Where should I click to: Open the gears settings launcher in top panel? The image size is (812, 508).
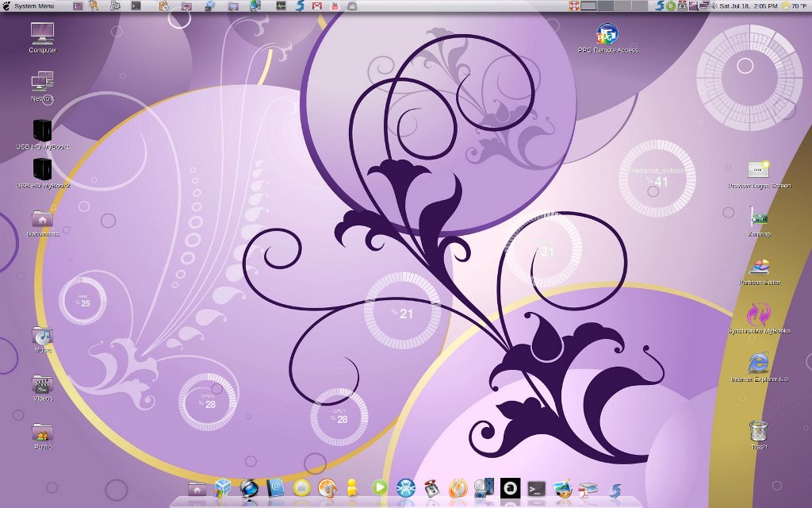point(116,6)
